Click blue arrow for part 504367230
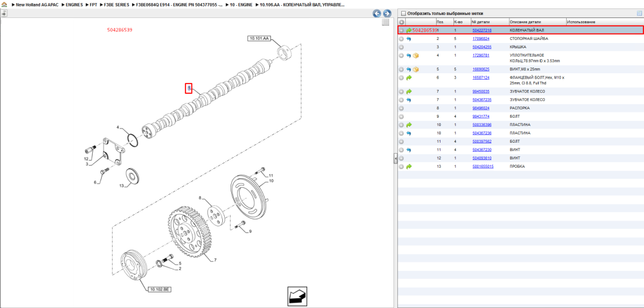Screen dimensions: 644x308 point(409,150)
